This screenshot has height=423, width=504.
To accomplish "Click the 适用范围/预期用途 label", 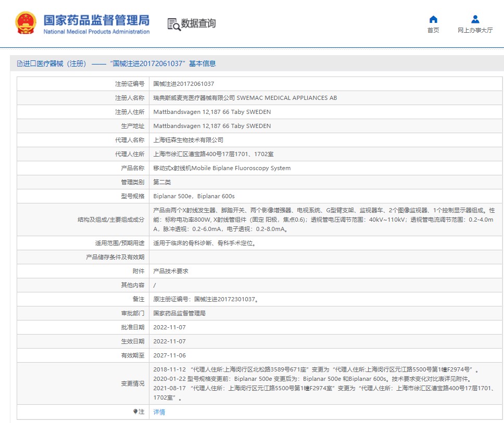I will click(120, 243).
